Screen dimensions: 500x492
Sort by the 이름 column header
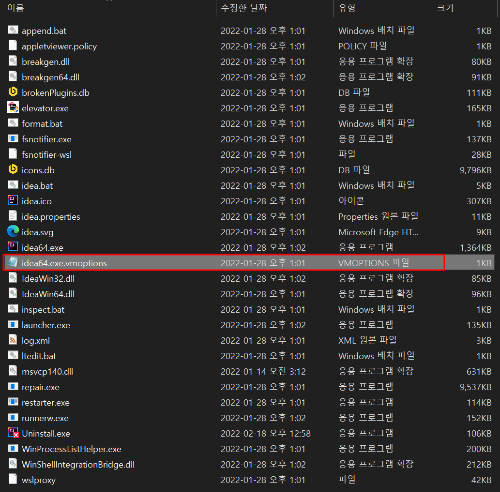point(16,8)
